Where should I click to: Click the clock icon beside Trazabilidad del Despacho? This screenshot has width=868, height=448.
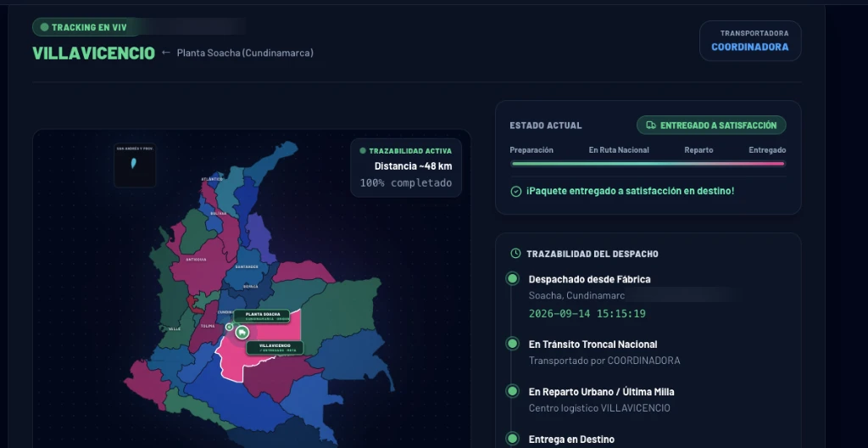(x=515, y=254)
